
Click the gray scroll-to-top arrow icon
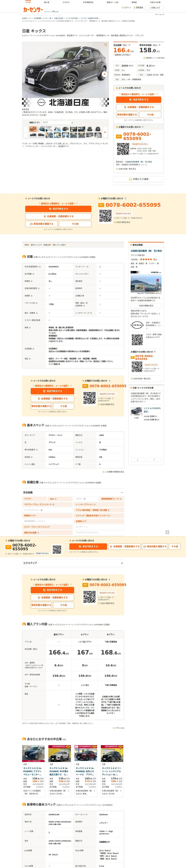point(167,532)
